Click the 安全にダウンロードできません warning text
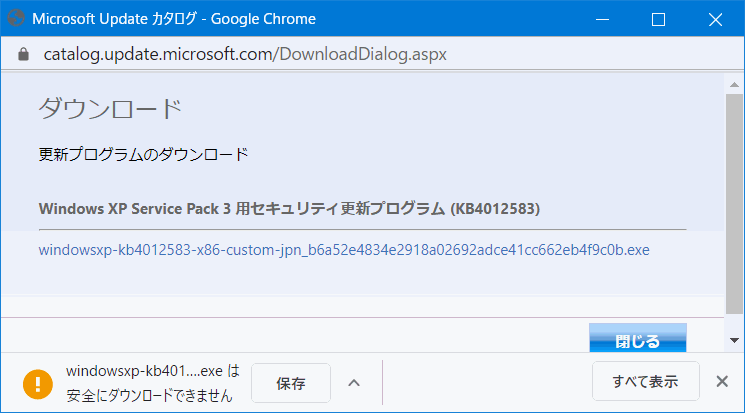This screenshot has height=413, width=745. coord(149,395)
